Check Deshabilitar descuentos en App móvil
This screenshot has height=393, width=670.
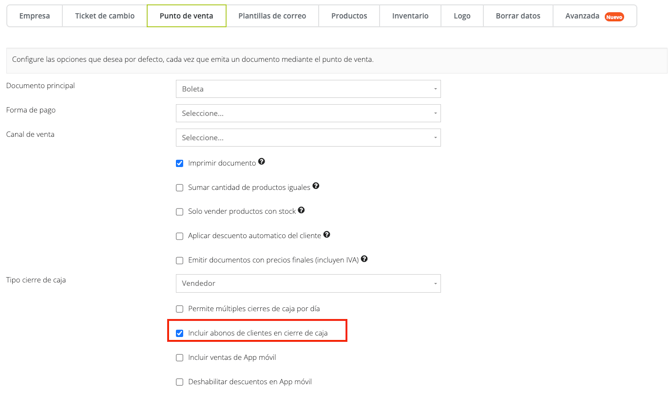pos(179,382)
